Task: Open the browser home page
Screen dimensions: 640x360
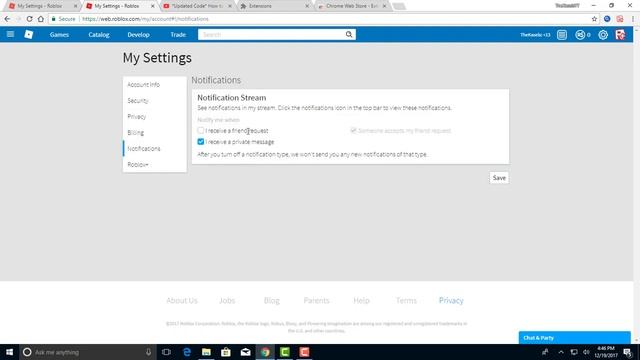Action: 40,19
